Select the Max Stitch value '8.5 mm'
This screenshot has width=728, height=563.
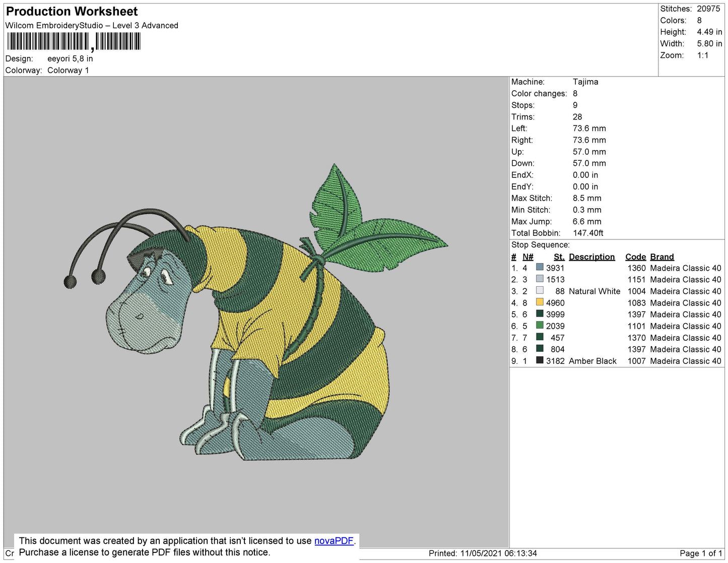click(587, 198)
